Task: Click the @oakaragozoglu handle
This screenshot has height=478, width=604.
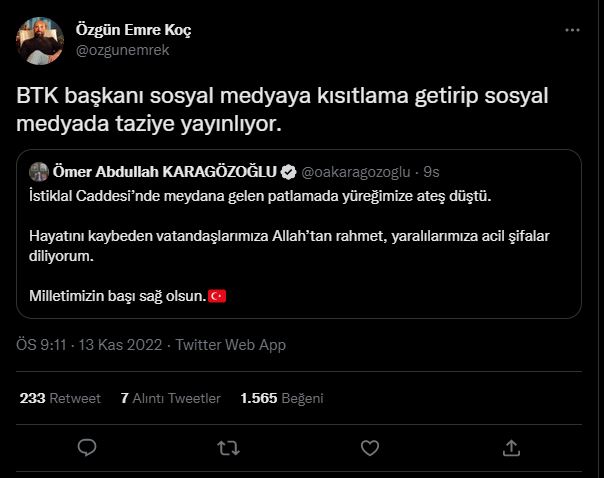Action: 357,170
